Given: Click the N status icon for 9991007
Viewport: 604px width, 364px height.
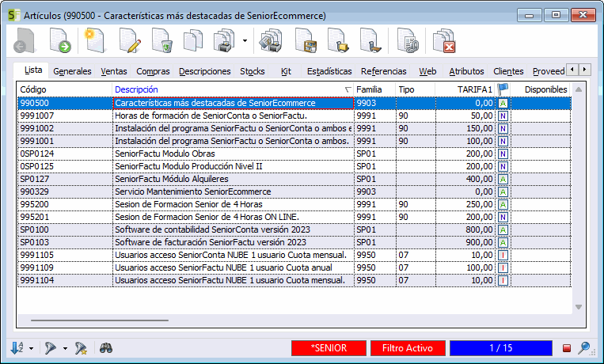Looking at the screenshot, I should [503, 116].
